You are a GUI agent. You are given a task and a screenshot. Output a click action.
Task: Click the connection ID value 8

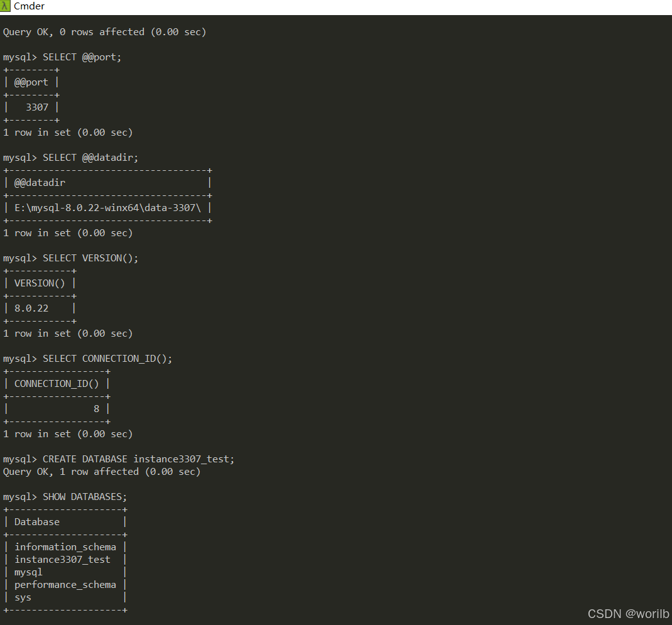97,409
